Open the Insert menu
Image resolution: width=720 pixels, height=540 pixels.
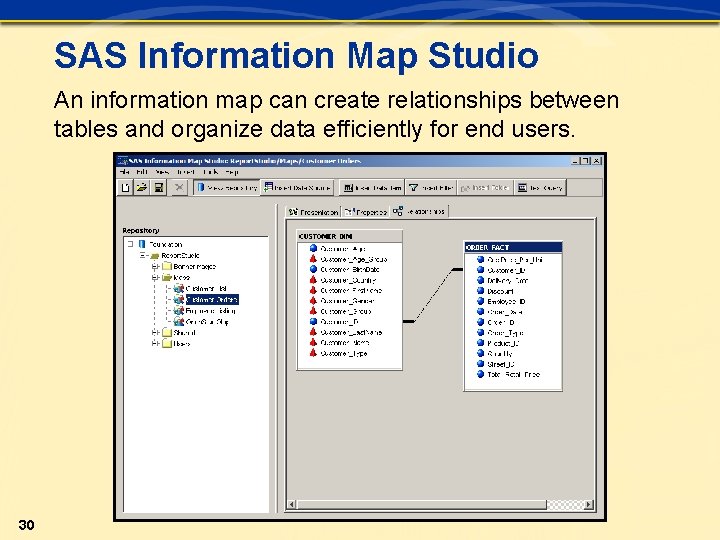point(186,172)
